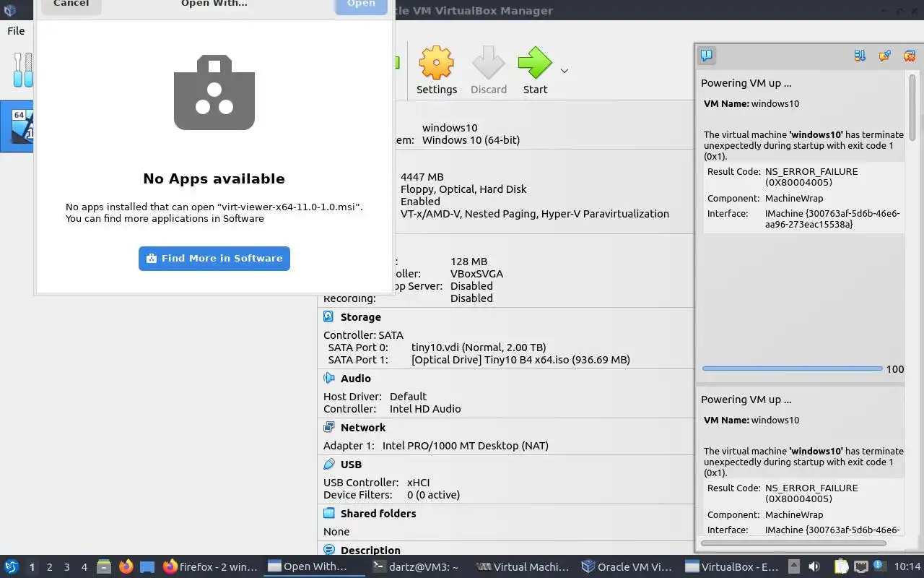
Task: Select the windows10 VM in the machine list
Action: coord(18,126)
